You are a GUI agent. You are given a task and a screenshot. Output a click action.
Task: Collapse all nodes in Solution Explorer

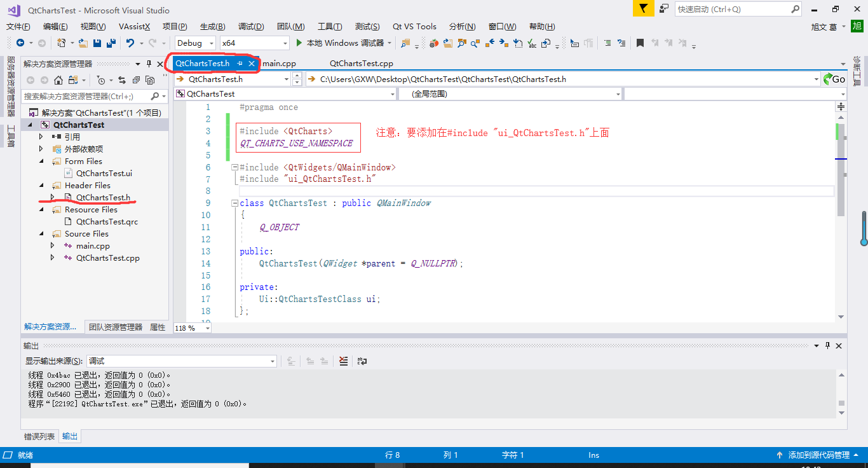pos(136,81)
